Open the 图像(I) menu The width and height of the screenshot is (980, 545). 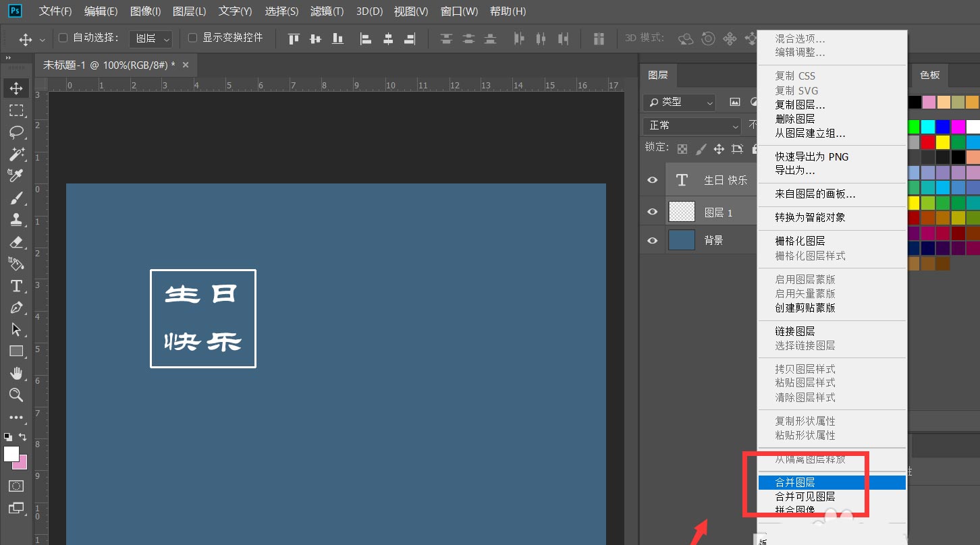coord(145,11)
